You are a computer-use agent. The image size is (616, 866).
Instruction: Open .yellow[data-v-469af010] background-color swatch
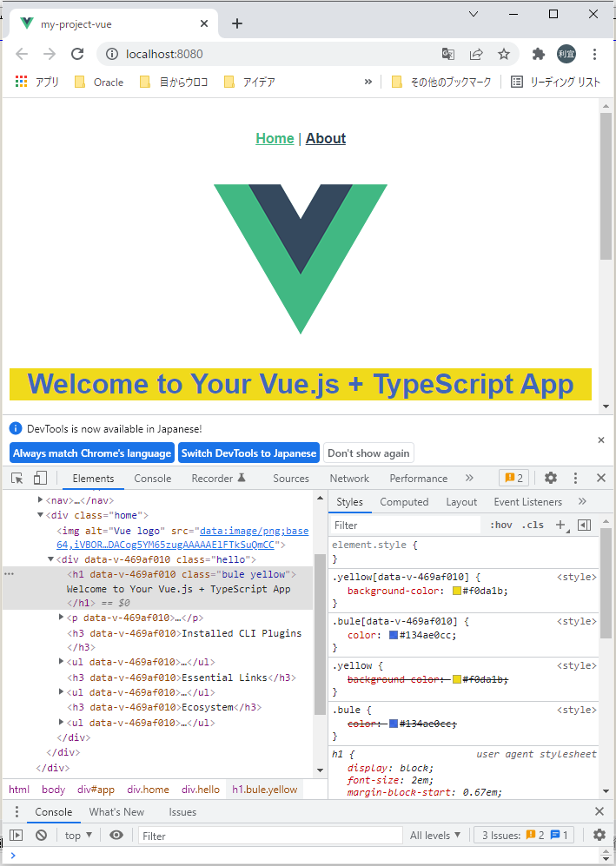(456, 591)
